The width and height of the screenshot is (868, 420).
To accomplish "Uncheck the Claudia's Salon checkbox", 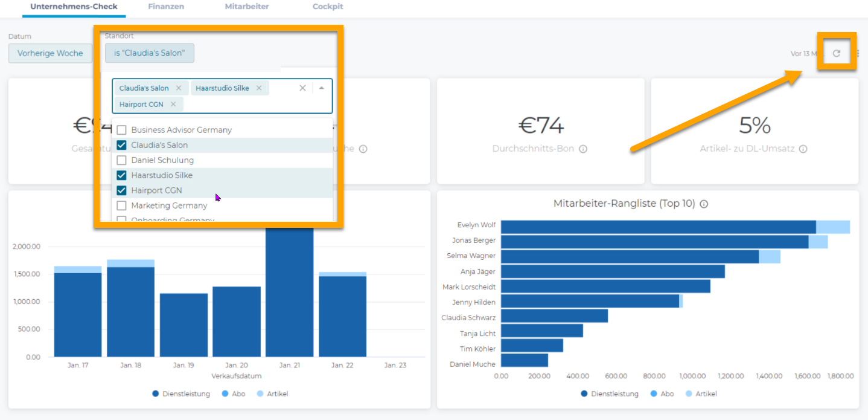I will pos(121,145).
